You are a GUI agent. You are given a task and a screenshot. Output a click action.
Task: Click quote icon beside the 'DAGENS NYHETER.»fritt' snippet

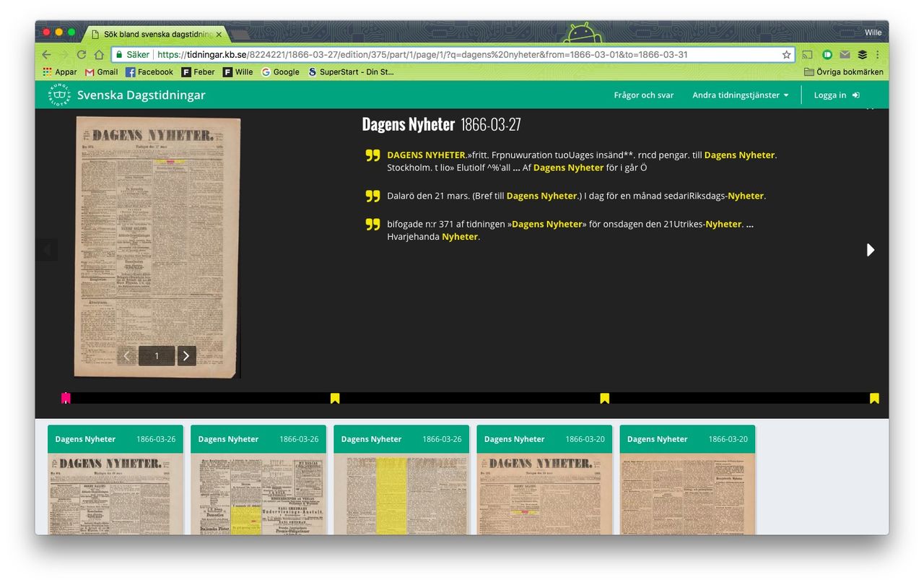[372, 155]
